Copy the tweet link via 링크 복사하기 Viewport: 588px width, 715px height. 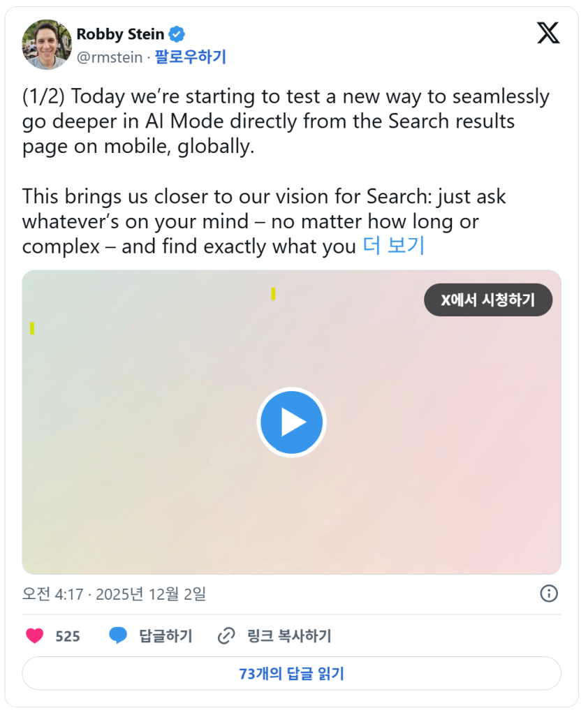tap(288, 636)
